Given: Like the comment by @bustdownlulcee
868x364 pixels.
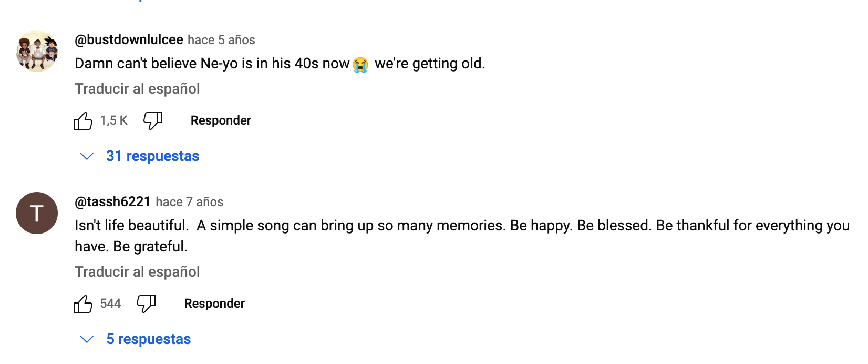Looking at the screenshot, I should click(x=83, y=121).
